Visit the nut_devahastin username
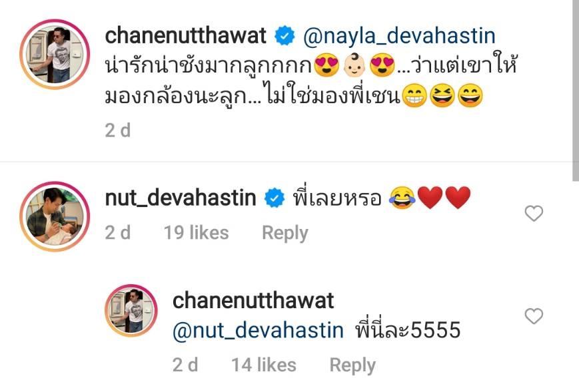This screenshot has width=579, height=392. click(x=181, y=198)
